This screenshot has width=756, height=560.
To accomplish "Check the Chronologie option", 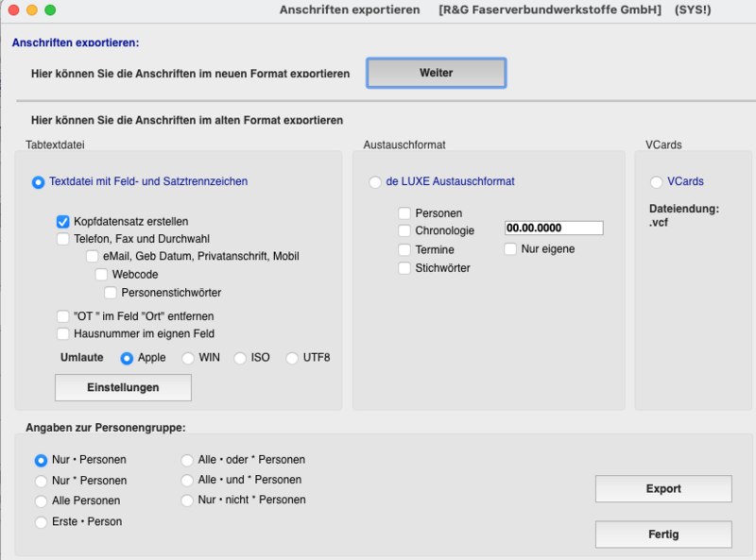I will pos(405,230).
